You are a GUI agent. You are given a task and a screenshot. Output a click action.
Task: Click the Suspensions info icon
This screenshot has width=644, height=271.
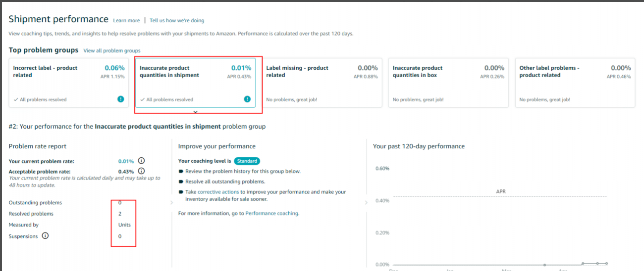(x=45, y=236)
